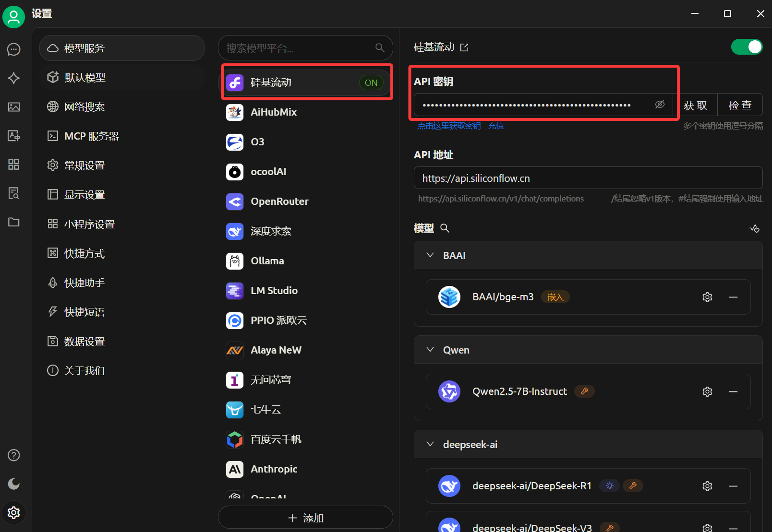Select Anthropic provider
This screenshot has width=772, height=532.
click(x=305, y=469)
